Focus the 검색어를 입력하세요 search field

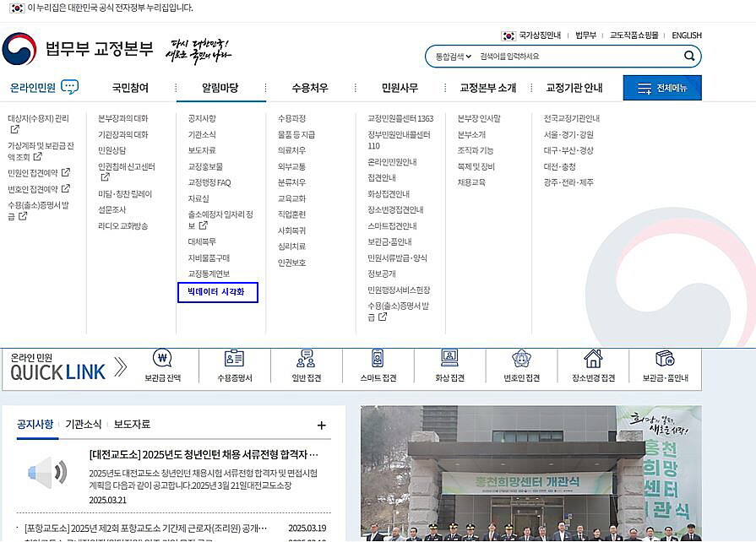tap(574, 57)
